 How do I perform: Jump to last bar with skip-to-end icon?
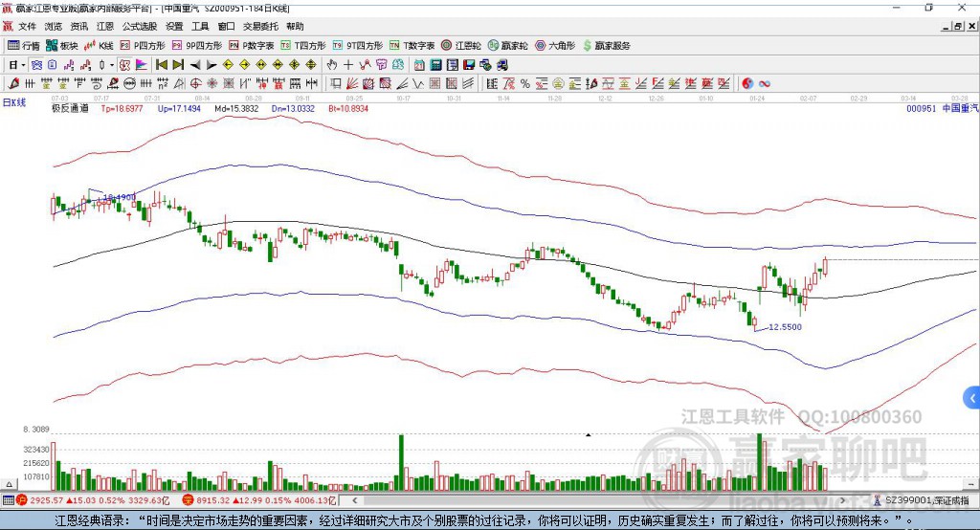[x=178, y=64]
